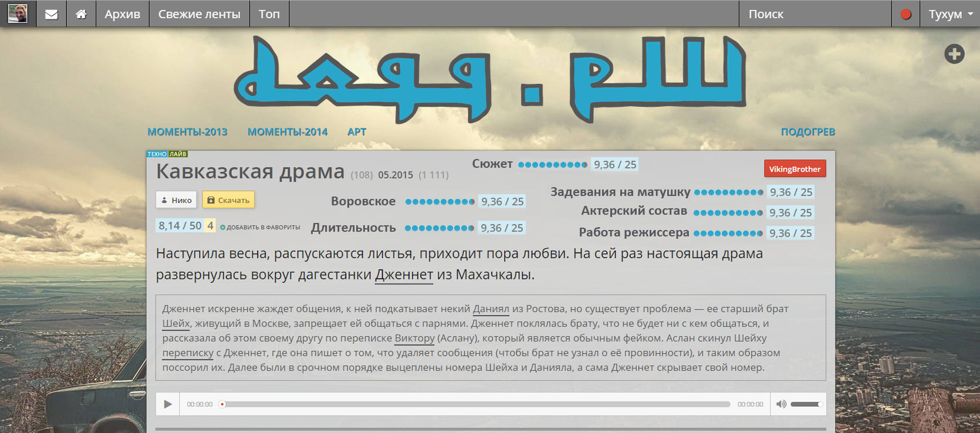The width and height of the screenshot is (980, 433).
Task: Open messages via the envelope icon
Action: (x=52, y=14)
